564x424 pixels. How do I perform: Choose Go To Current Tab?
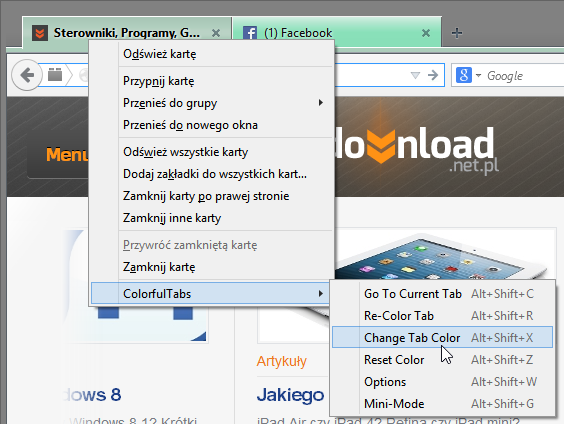442,293
